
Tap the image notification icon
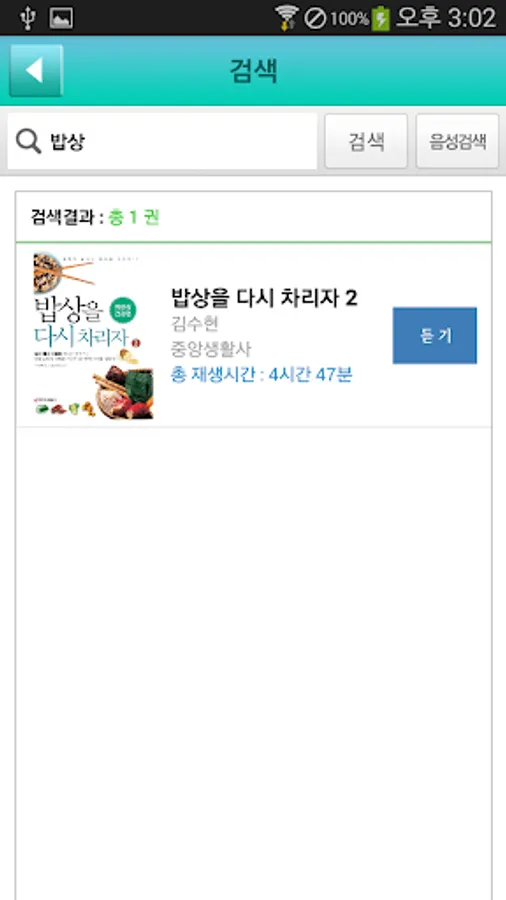coord(61,18)
